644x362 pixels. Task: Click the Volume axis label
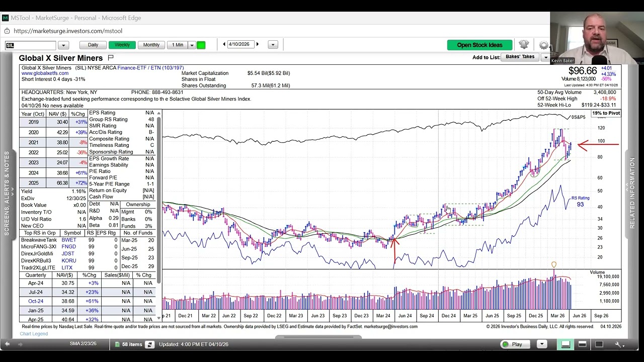597,273
